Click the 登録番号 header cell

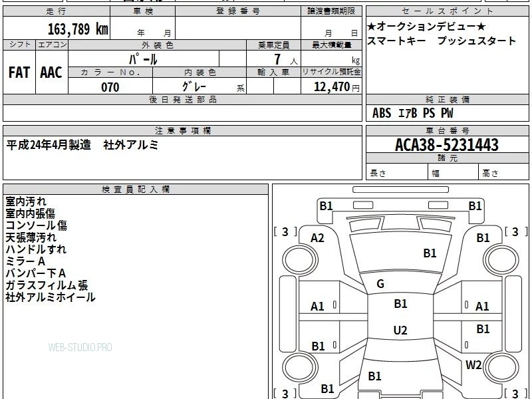[238, 11]
